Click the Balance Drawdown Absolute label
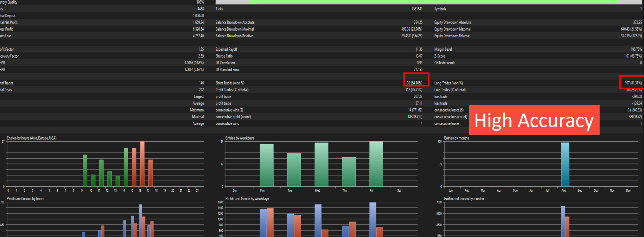This screenshot has height=237, width=644. tap(235, 22)
